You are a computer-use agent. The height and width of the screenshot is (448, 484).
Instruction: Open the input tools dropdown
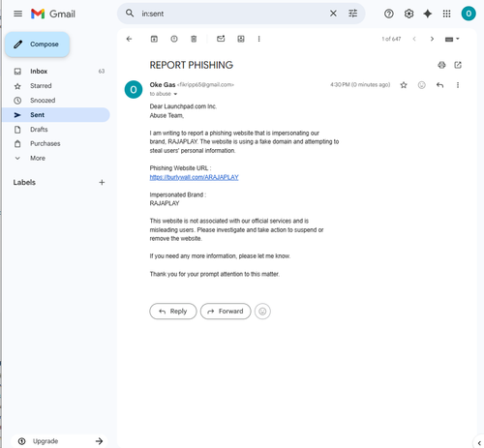pos(452,39)
